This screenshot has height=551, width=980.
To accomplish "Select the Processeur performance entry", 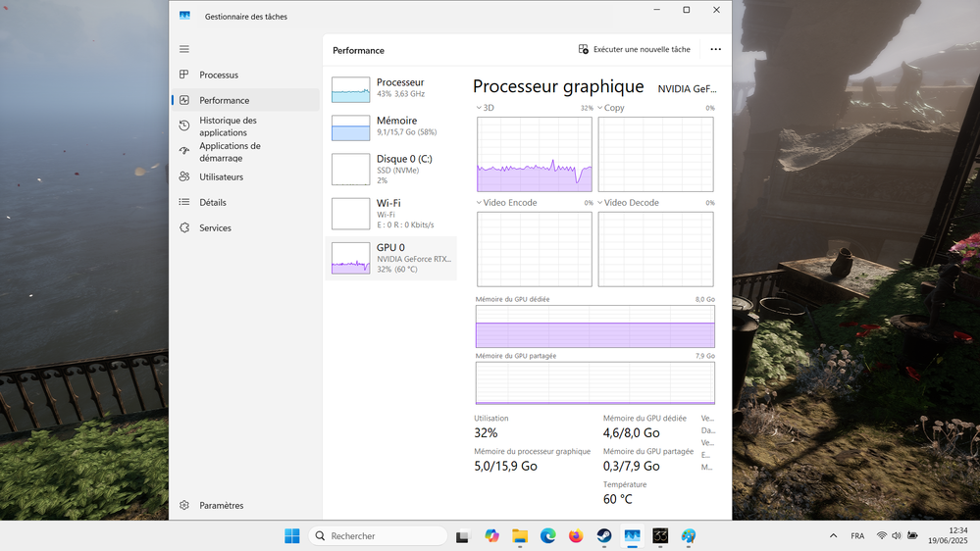I will pyautogui.click(x=391, y=89).
